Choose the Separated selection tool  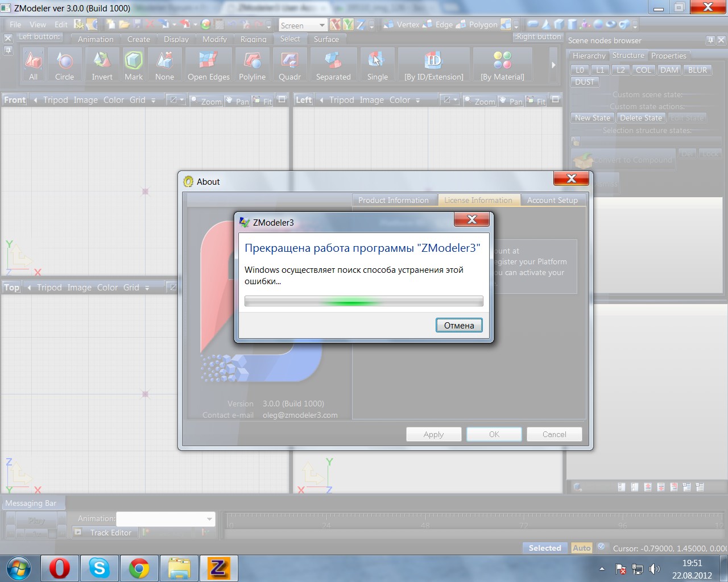(x=333, y=65)
